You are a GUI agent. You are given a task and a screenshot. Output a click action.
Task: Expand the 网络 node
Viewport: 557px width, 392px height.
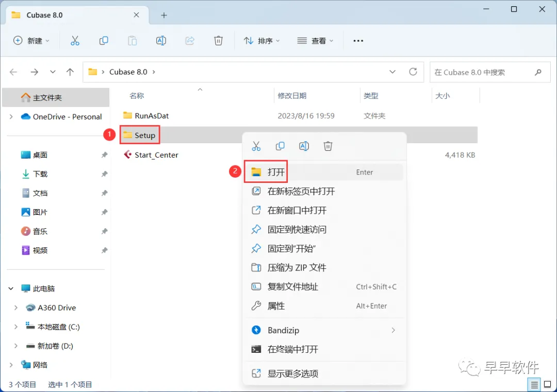pos(11,365)
